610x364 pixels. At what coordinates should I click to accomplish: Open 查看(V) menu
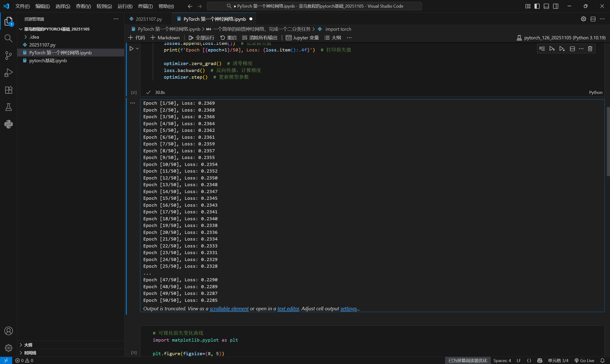[x=83, y=6]
